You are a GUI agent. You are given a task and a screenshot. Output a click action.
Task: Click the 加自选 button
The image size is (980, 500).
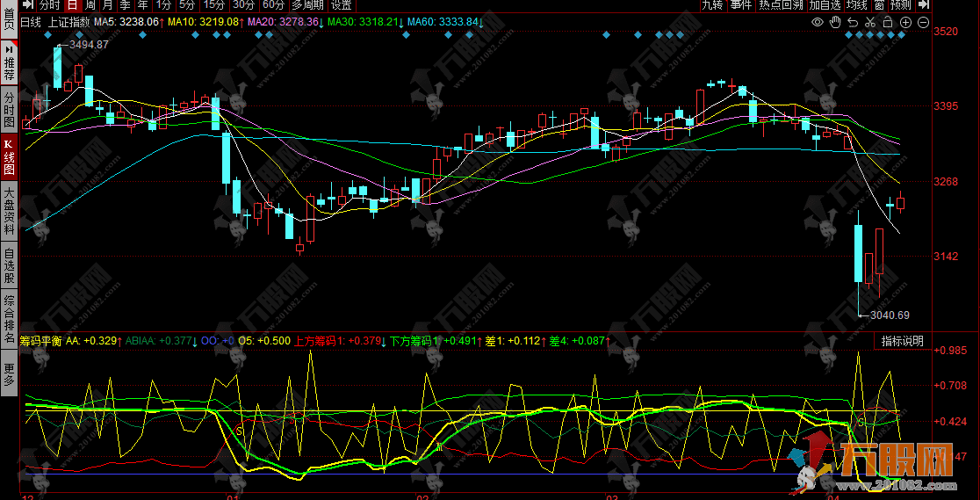pyautogui.click(x=825, y=5)
